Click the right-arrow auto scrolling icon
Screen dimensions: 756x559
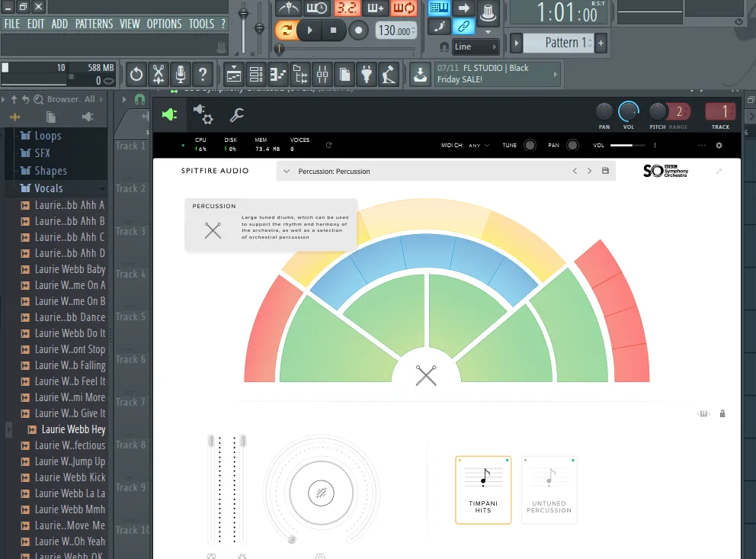(x=464, y=8)
